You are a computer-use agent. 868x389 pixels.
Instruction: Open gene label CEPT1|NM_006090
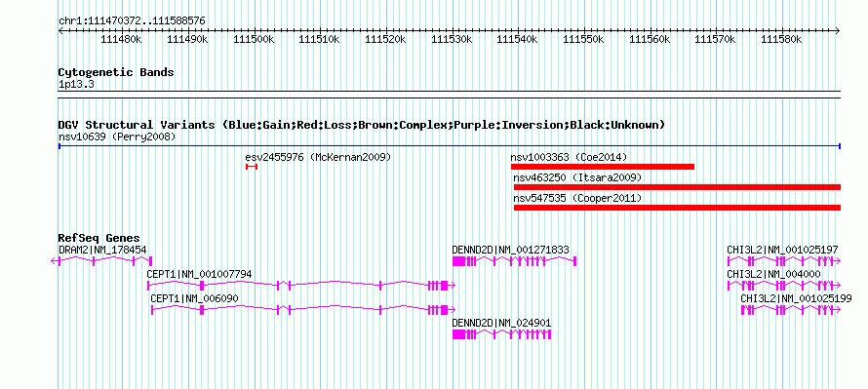[x=195, y=298]
